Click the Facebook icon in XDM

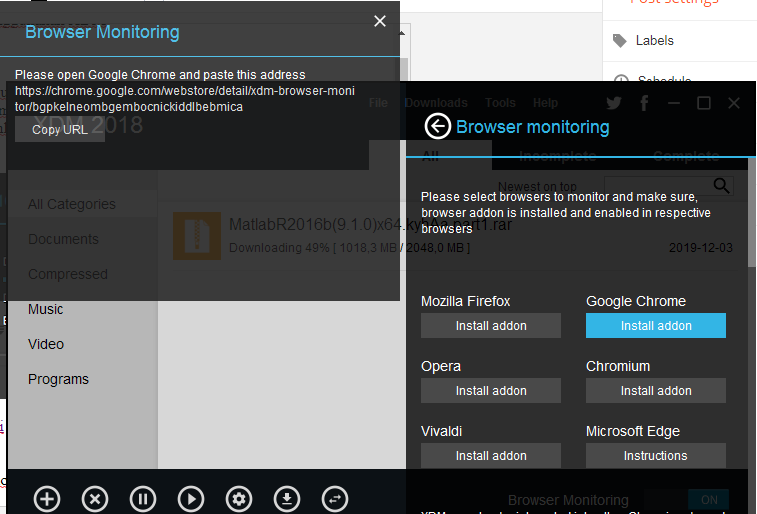pos(644,103)
